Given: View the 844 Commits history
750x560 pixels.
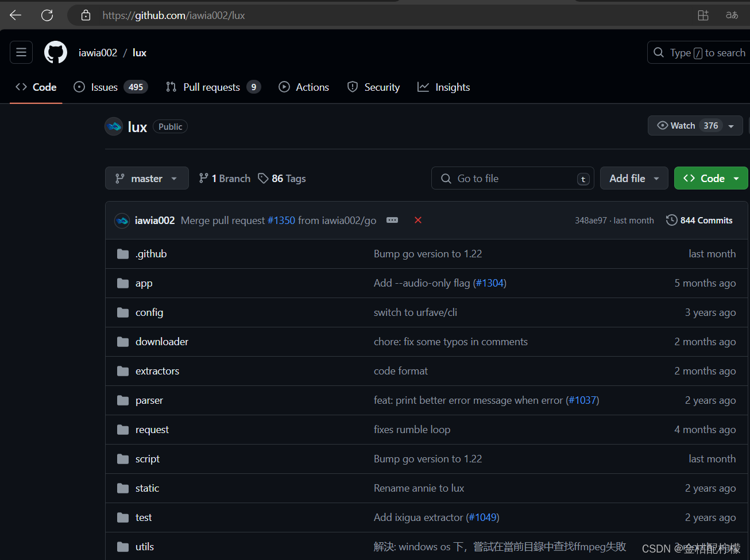Looking at the screenshot, I should pos(699,220).
